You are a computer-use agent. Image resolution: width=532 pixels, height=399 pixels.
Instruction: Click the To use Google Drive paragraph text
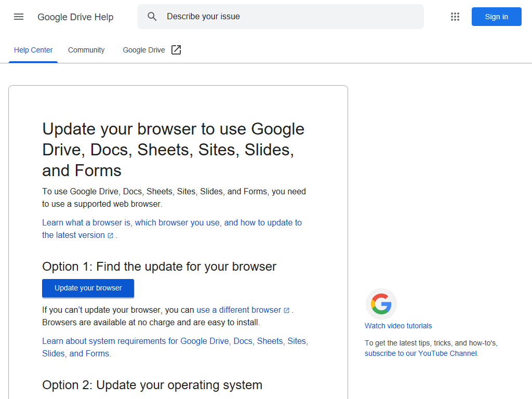coord(174,197)
